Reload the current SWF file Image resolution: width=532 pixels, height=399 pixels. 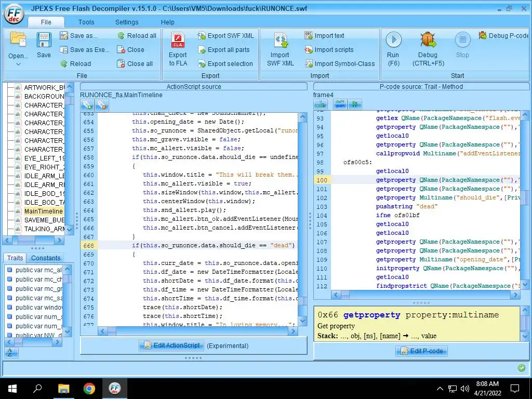click(x=76, y=63)
